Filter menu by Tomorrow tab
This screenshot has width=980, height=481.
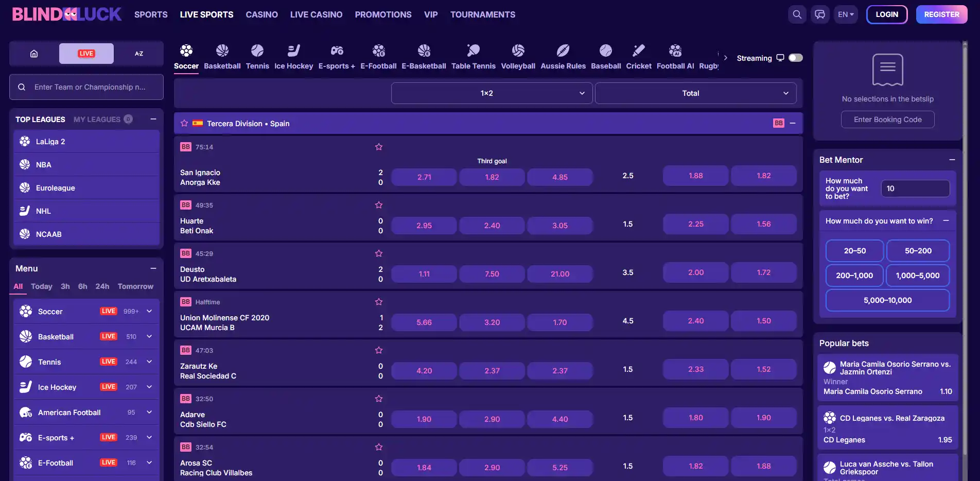(135, 286)
